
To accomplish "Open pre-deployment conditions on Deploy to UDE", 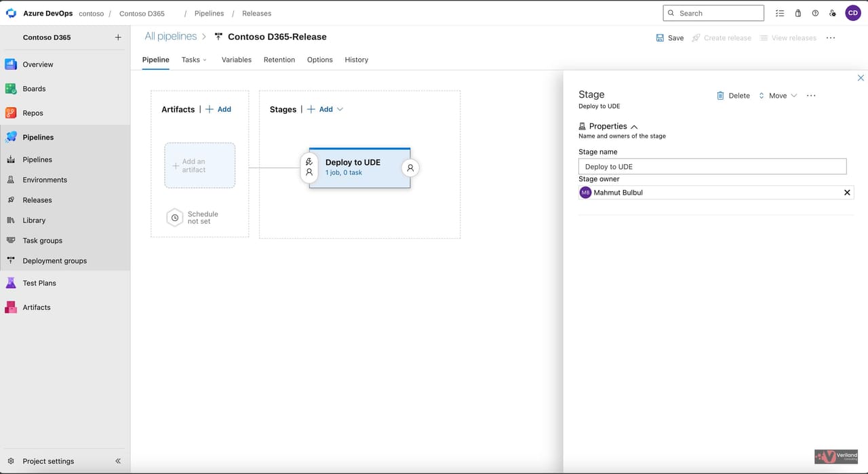I will (x=309, y=167).
